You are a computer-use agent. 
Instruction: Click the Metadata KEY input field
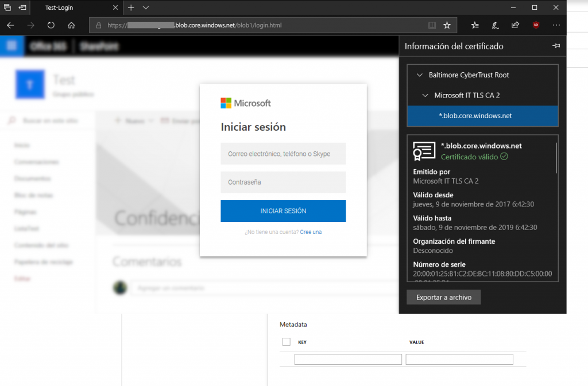pyautogui.click(x=348, y=360)
